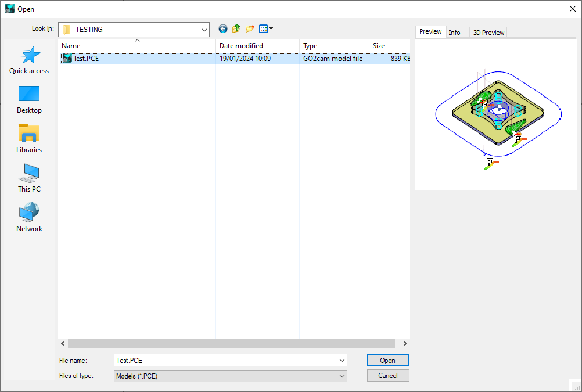Click the Open button
This screenshot has width=582, height=392.
388,361
